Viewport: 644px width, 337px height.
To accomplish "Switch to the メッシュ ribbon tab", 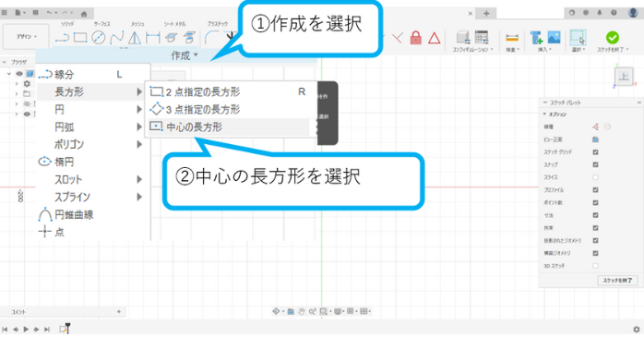I will coord(137,24).
